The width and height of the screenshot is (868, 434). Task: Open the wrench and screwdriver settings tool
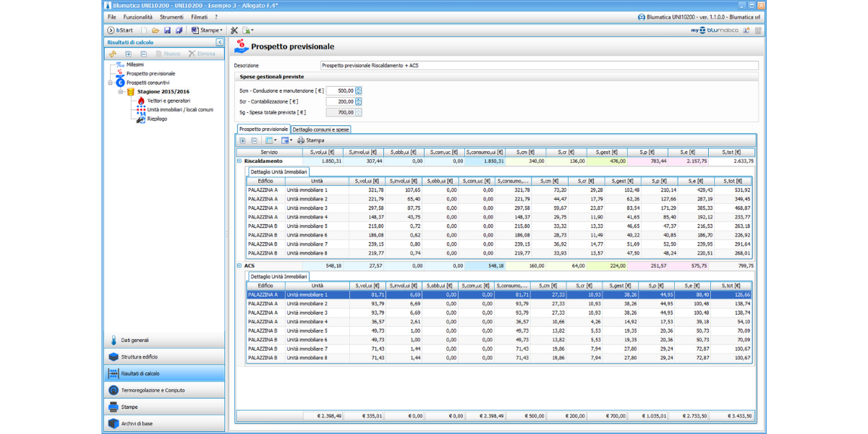[x=234, y=30]
